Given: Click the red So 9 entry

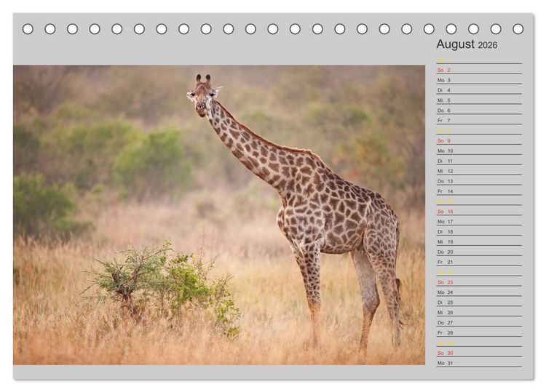Looking at the screenshot, I should click(479, 140).
